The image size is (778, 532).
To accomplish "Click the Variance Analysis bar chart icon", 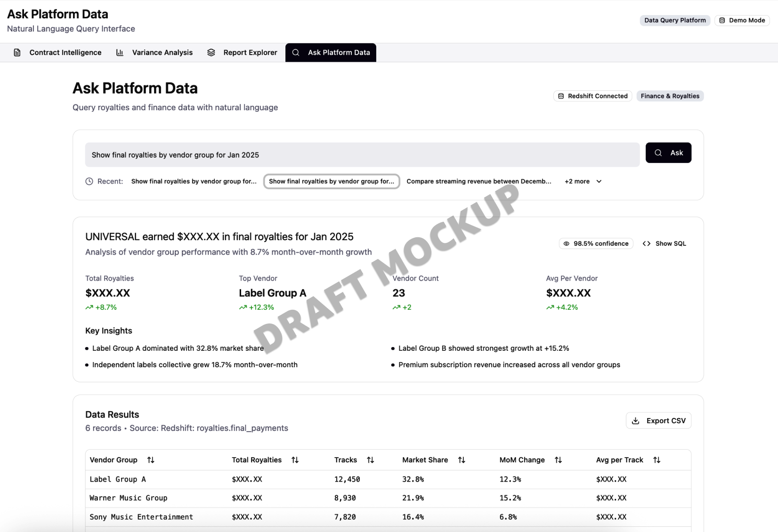I will [121, 52].
